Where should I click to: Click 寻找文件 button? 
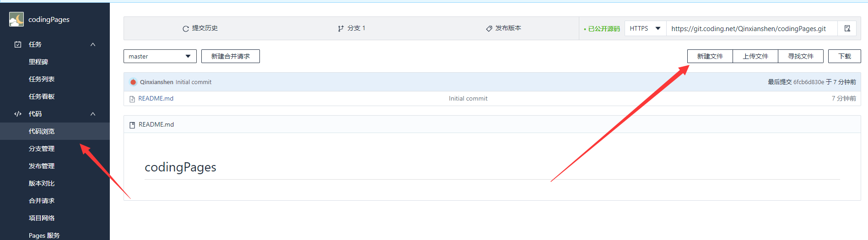pos(801,56)
